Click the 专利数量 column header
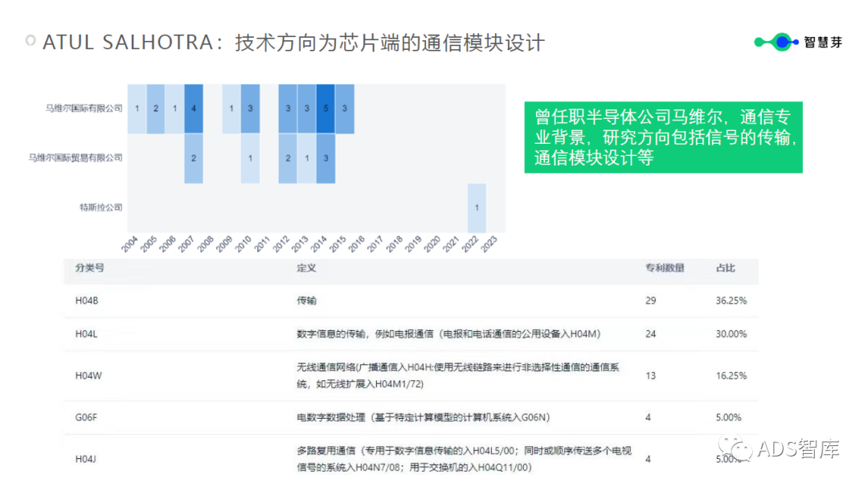This screenshot has height=487, width=868. pos(665,268)
